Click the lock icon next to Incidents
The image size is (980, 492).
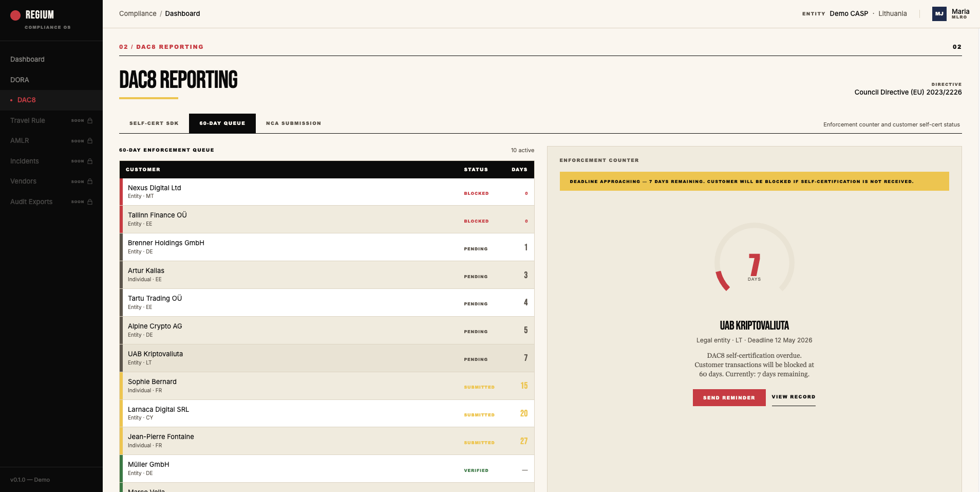[90, 161]
